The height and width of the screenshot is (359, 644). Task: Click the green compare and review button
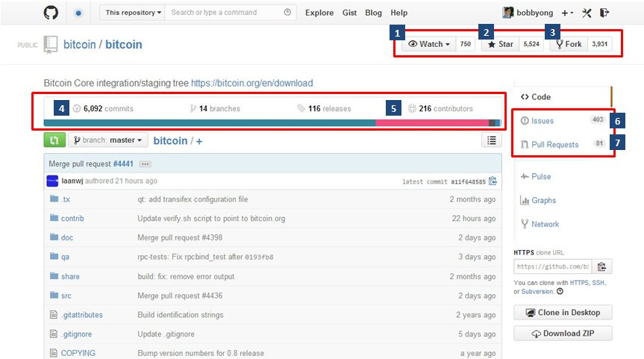(54, 140)
